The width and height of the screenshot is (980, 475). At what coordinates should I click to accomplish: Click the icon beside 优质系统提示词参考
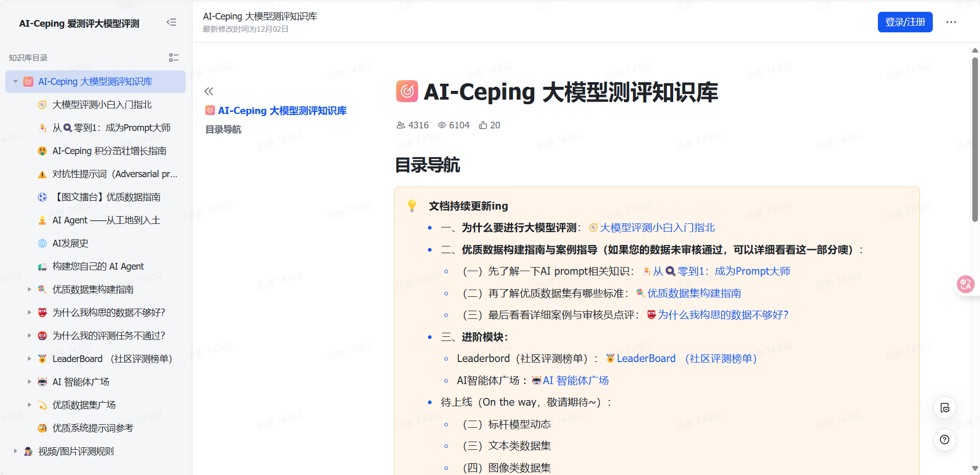coord(43,428)
